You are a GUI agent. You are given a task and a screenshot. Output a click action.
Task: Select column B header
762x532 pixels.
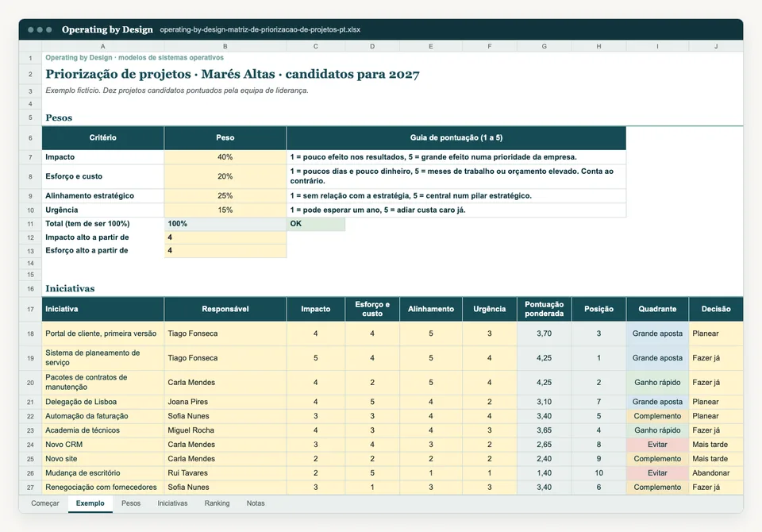225,46
